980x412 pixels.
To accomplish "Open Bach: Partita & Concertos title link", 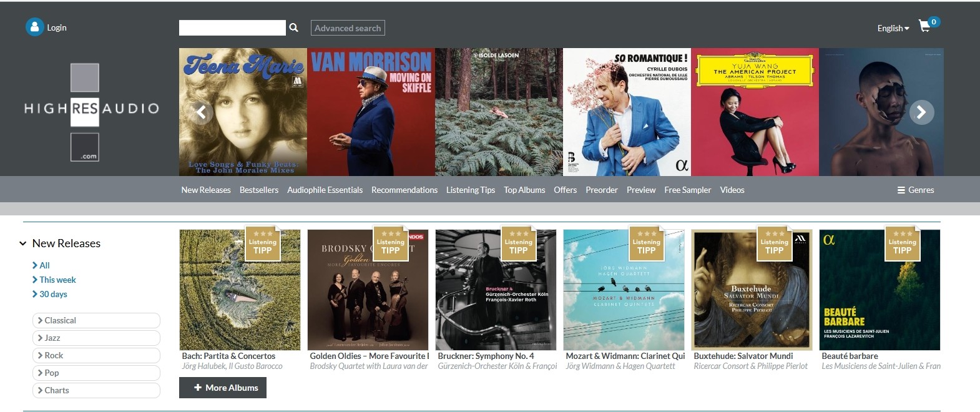I will pyautogui.click(x=228, y=356).
